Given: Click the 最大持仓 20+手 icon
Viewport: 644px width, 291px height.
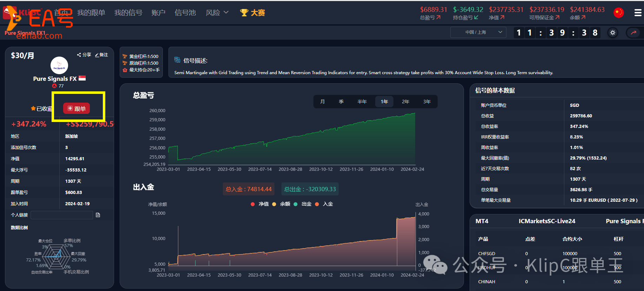Looking at the screenshot, I should pyautogui.click(x=125, y=70).
